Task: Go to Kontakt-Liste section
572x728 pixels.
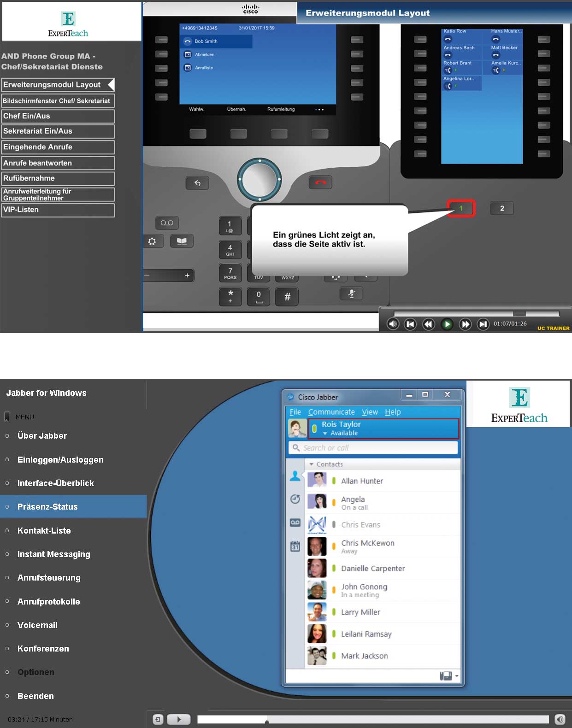Action: (44, 531)
